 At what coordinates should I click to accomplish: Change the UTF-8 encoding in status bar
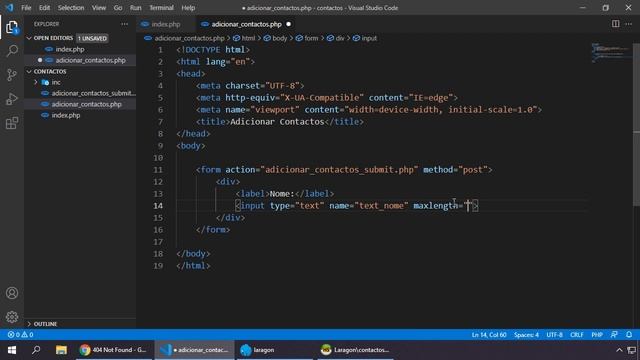click(554, 335)
